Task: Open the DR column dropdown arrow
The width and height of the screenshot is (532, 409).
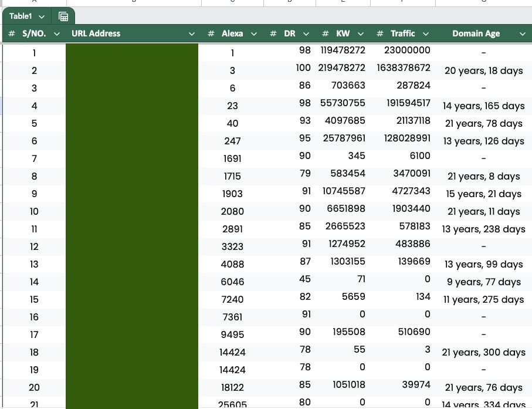Action: tap(306, 33)
